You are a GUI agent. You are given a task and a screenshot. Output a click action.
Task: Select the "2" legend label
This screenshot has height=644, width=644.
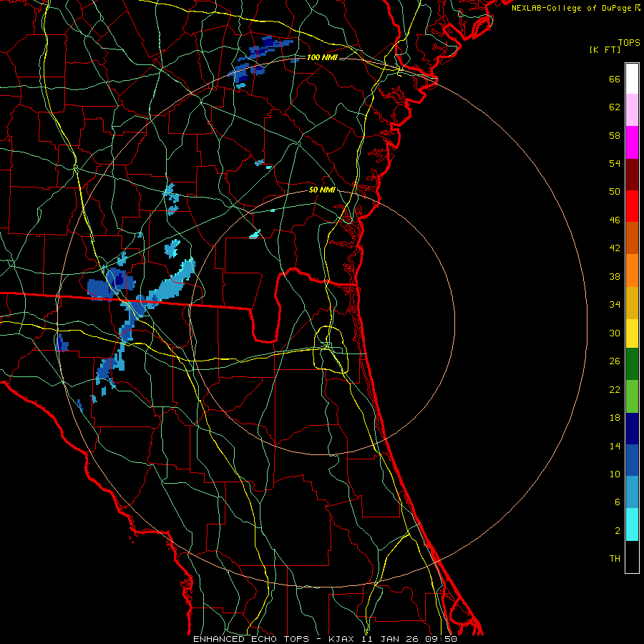[x=618, y=531]
